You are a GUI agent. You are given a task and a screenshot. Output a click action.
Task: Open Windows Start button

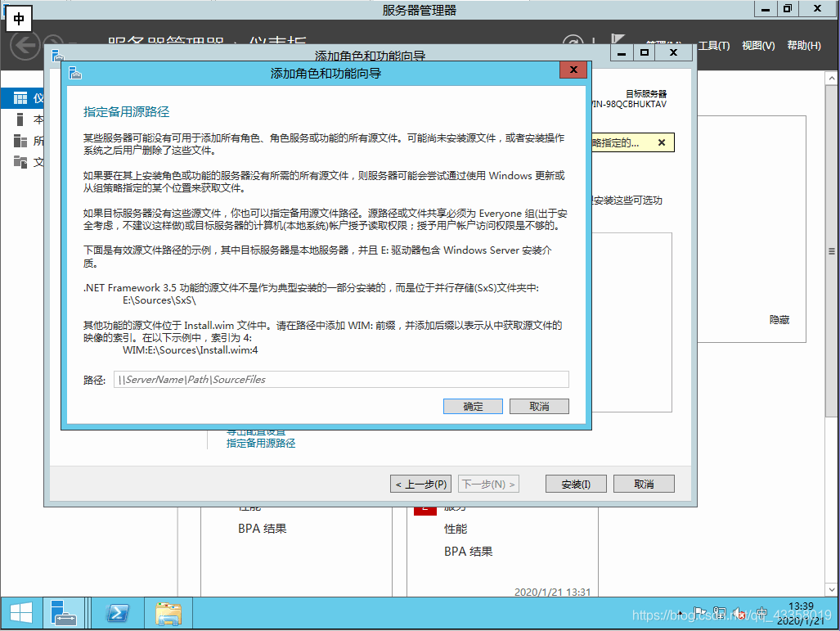21,613
